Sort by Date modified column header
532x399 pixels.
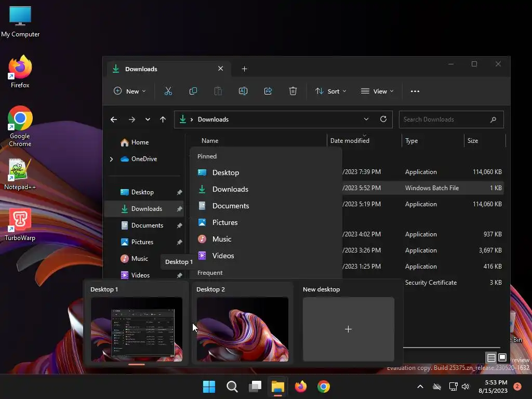[350, 140]
